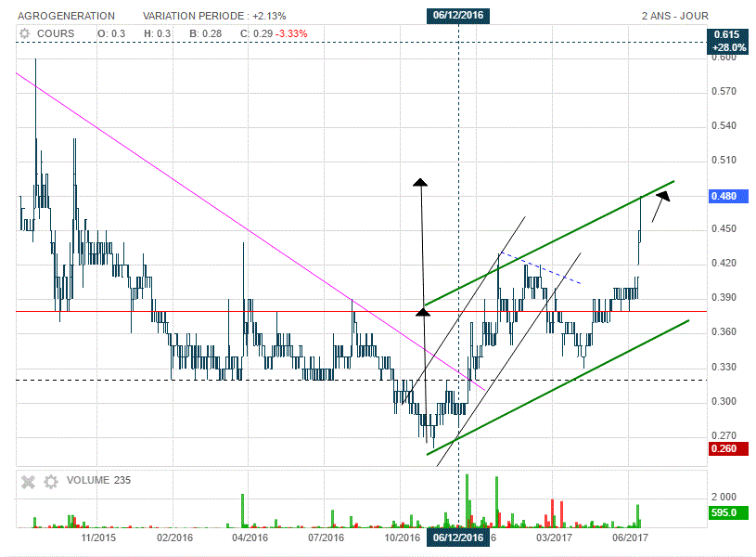Click the COURS indicator label

pos(56,33)
